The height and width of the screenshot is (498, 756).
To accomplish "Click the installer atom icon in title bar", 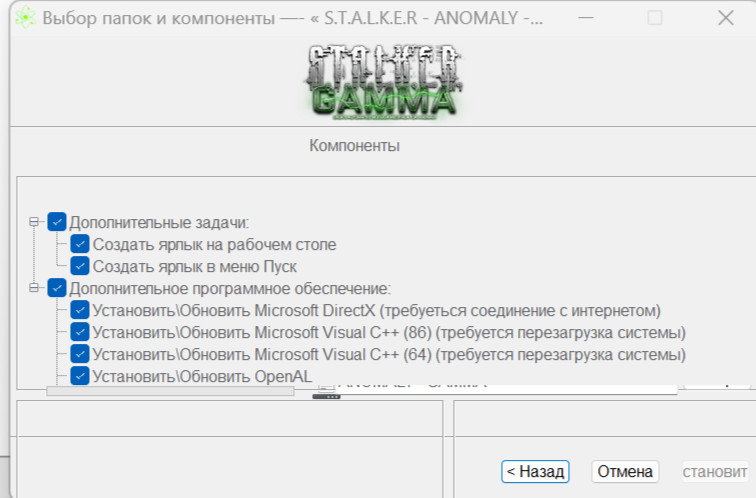I will [25, 18].
